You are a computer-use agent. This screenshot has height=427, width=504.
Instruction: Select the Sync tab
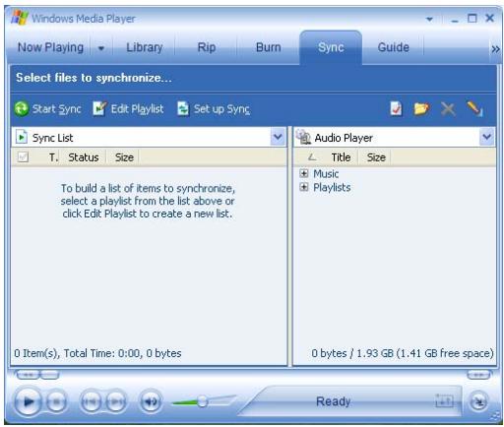coord(331,48)
